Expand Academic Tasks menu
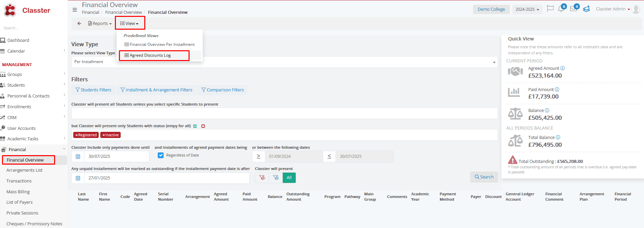The image size is (644, 228). pyautogui.click(x=23, y=139)
